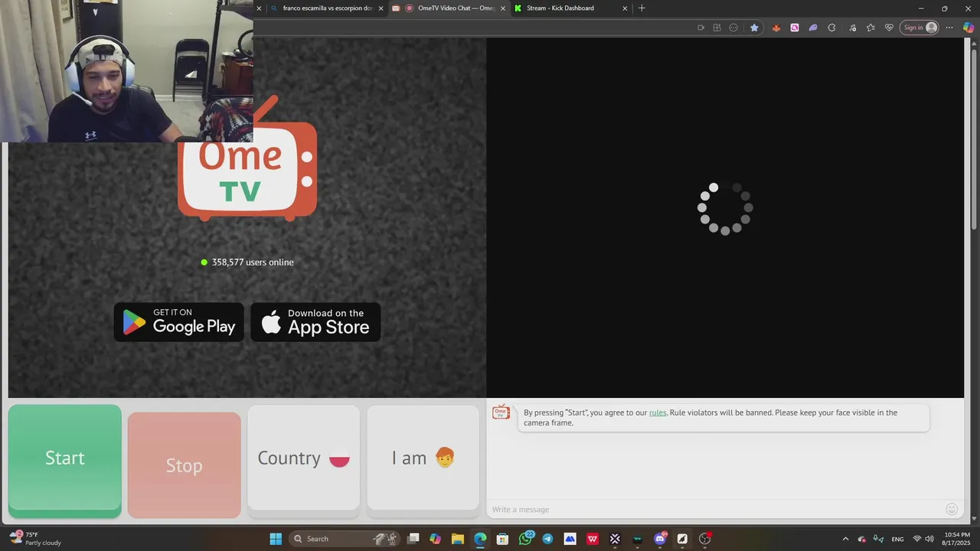The image size is (980, 551).
Task: Click the Sign in profile button
Action: [x=920, y=28]
